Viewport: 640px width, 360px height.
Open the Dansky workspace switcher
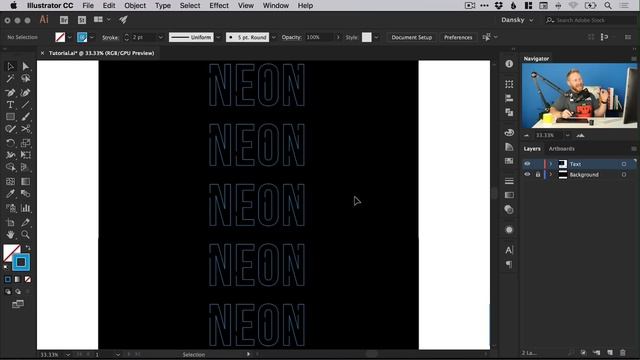point(517,20)
